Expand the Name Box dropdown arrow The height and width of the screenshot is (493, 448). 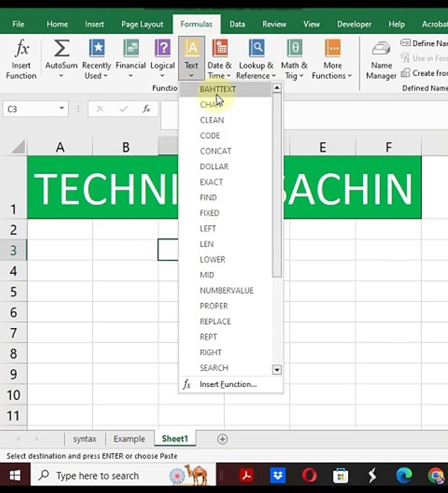click(x=62, y=108)
